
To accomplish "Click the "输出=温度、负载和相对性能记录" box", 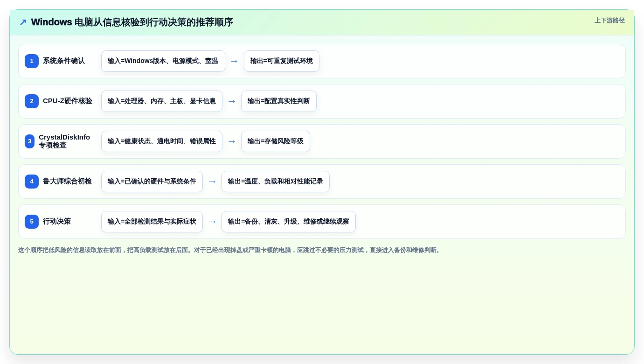I will point(276,182).
